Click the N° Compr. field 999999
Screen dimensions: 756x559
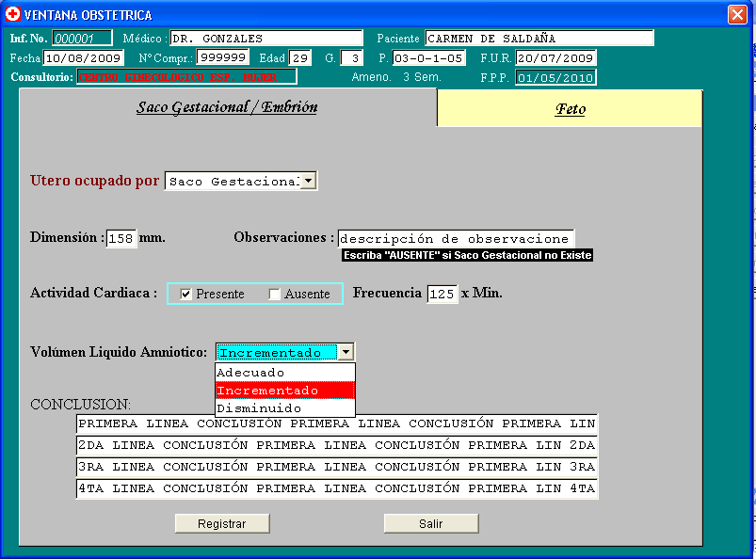pyautogui.click(x=223, y=57)
